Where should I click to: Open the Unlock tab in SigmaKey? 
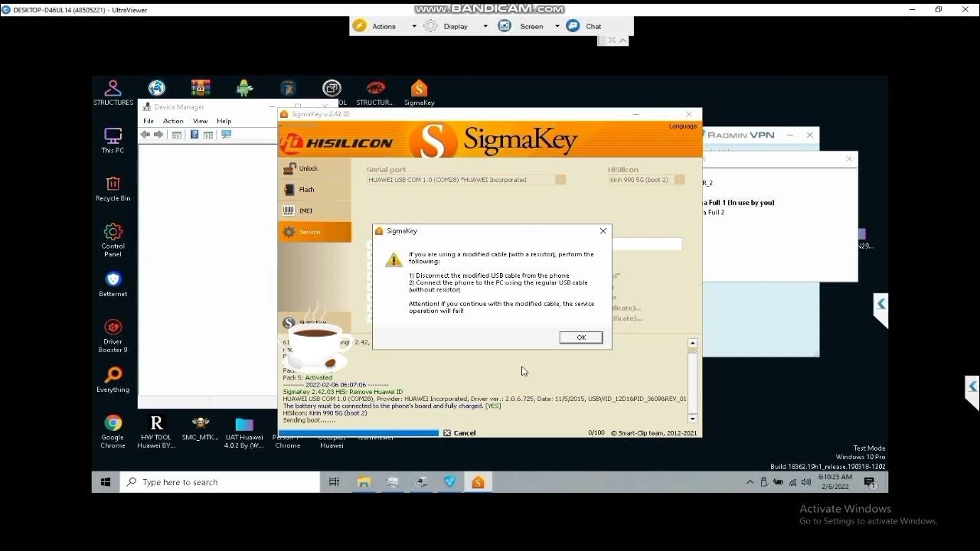coord(315,168)
